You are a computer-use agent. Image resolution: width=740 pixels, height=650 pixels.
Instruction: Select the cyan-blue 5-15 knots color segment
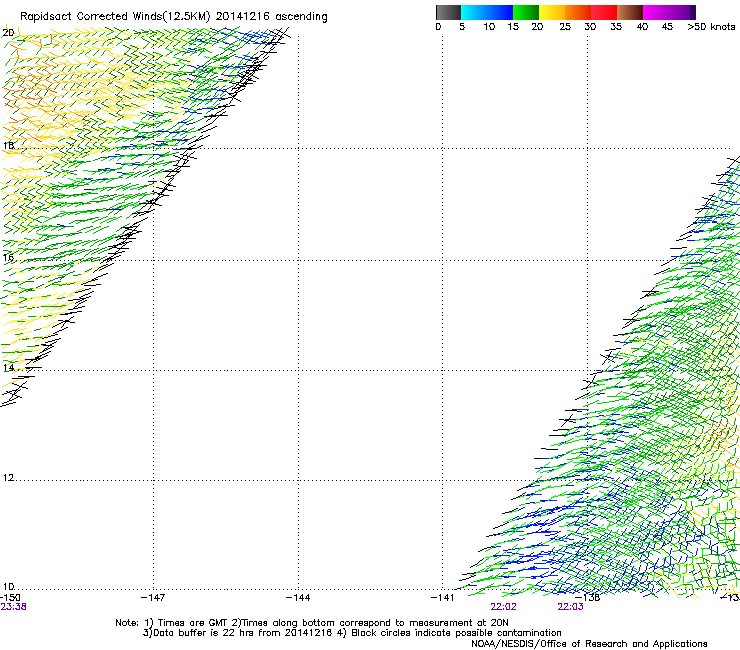(487, 12)
